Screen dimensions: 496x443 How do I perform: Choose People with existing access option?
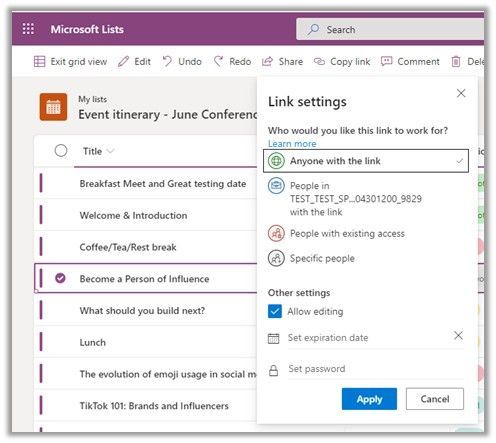pos(366,233)
